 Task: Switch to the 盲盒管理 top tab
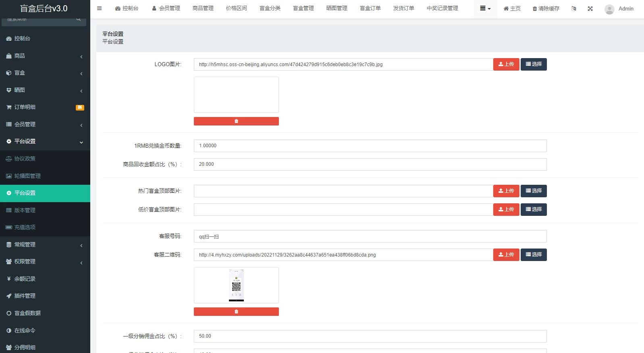point(303,8)
